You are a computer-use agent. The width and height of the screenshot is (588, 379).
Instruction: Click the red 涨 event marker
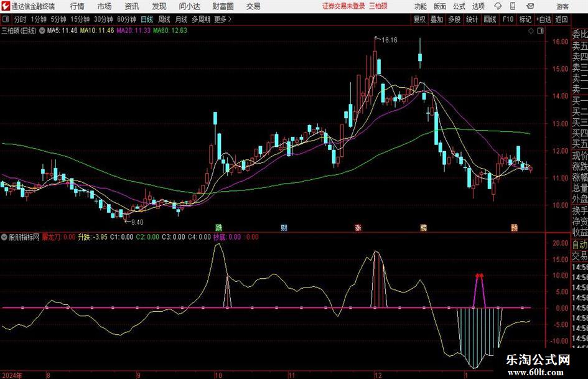(x=358, y=227)
